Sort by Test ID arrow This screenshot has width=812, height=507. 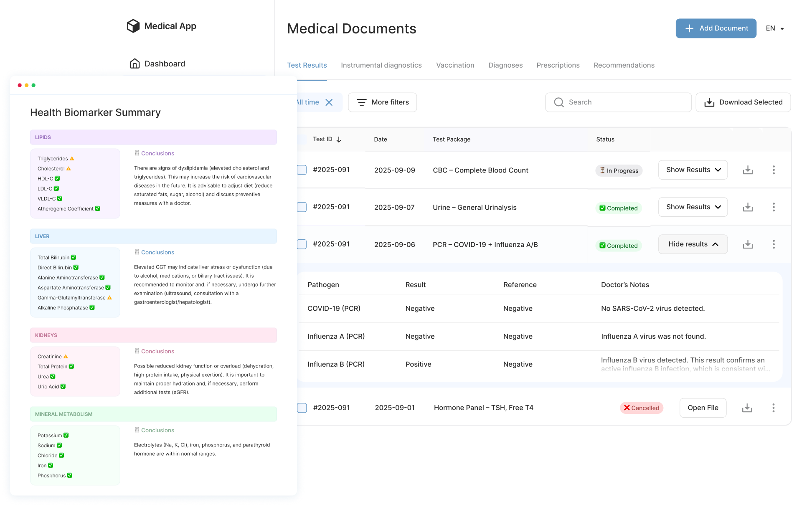339,139
